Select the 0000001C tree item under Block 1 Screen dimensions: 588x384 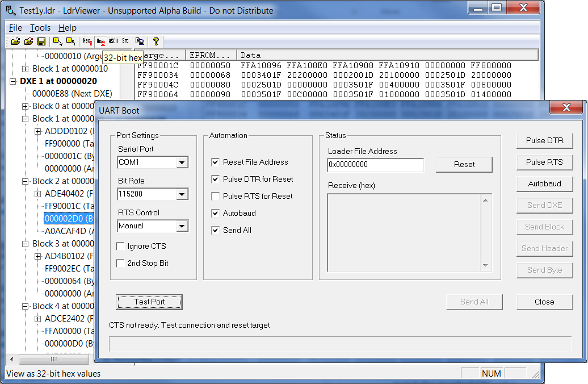point(69,156)
